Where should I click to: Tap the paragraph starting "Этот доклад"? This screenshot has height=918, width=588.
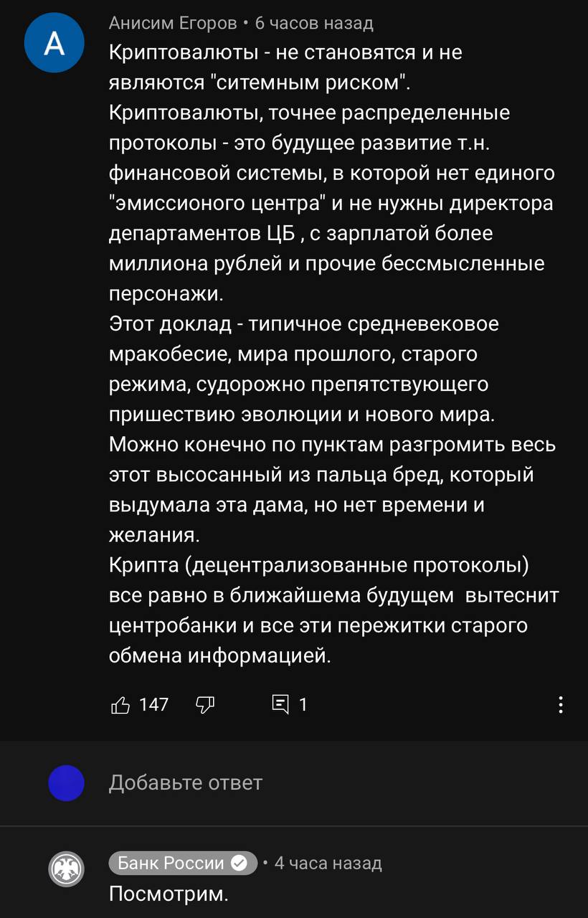click(x=303, y=324)
